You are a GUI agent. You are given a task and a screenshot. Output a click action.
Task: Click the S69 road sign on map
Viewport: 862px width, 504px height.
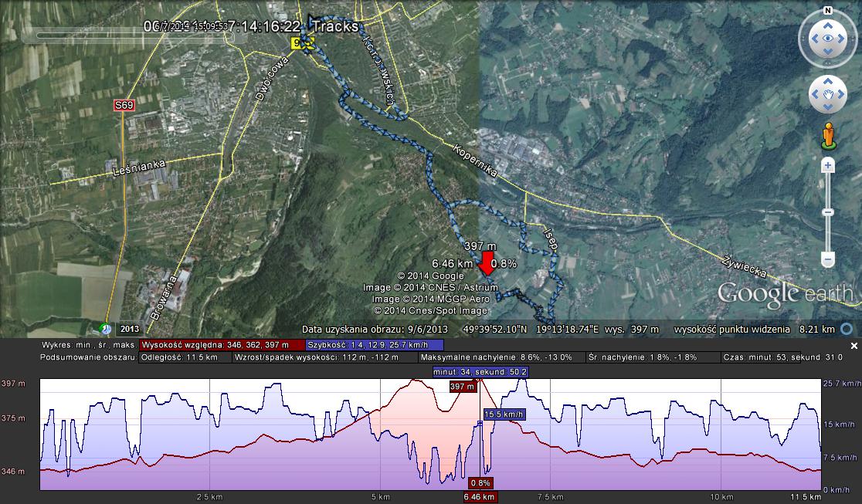pyautogui.click(x=124, y=105)
